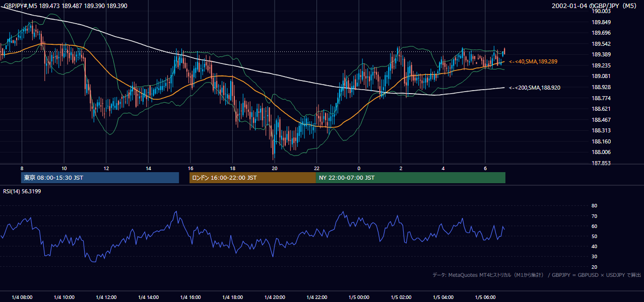
Task: Click the price level 189.389
Action: (602, 54)
